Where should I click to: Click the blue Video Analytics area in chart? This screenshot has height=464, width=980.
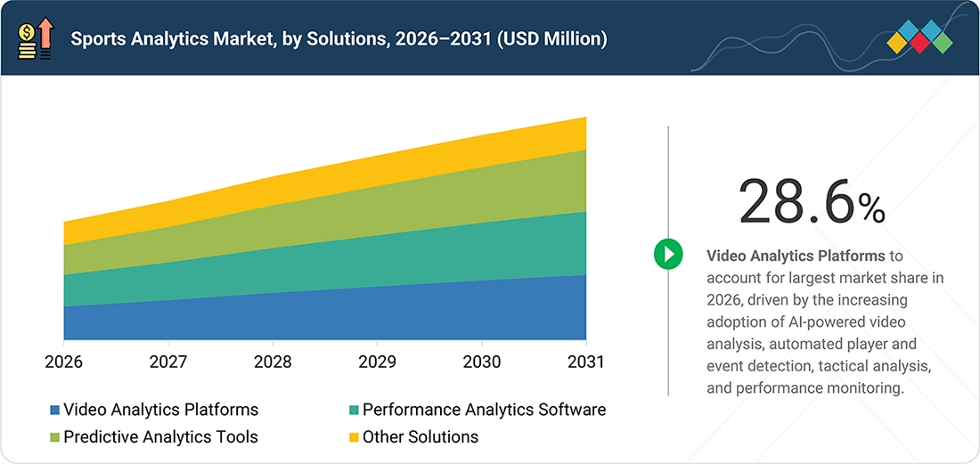coord(325,315)
